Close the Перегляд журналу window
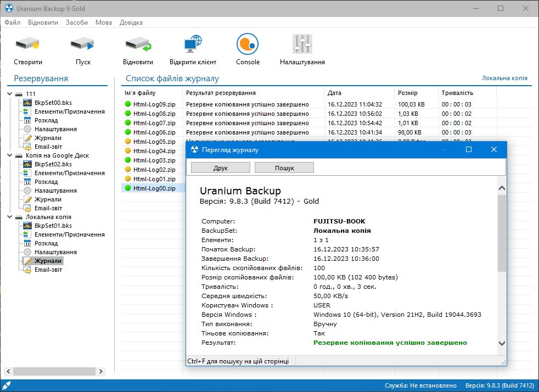Image resolution: width=539 pixels, height=392 pixels. (x=494, y=149)
